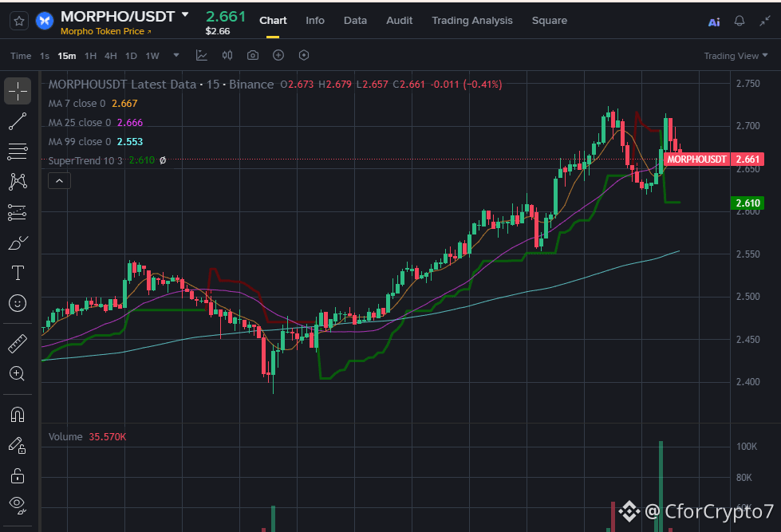Click the 100K volume axis label
Image resolution: width=781 pixels, height=532 pixels.
point(746,447)
